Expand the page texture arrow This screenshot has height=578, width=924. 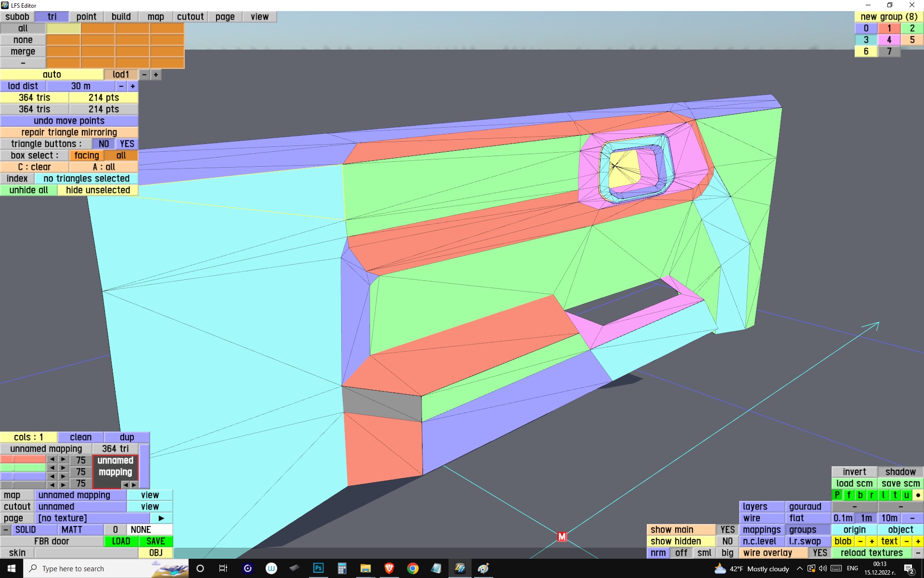click(161, 518)
